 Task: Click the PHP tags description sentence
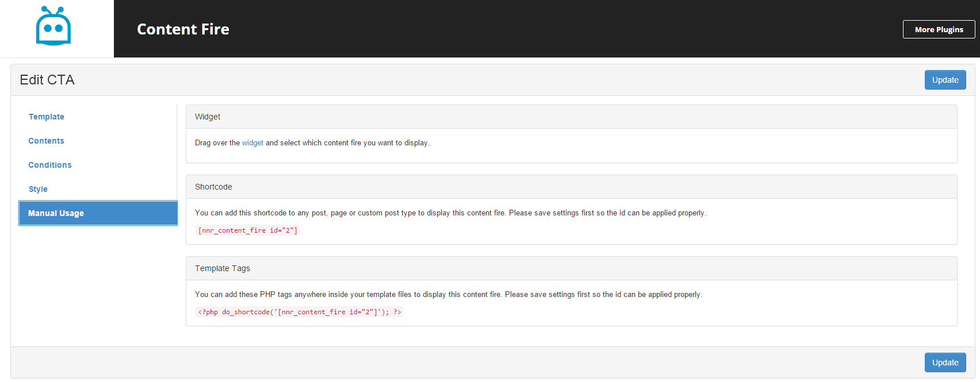coord(449,295)
